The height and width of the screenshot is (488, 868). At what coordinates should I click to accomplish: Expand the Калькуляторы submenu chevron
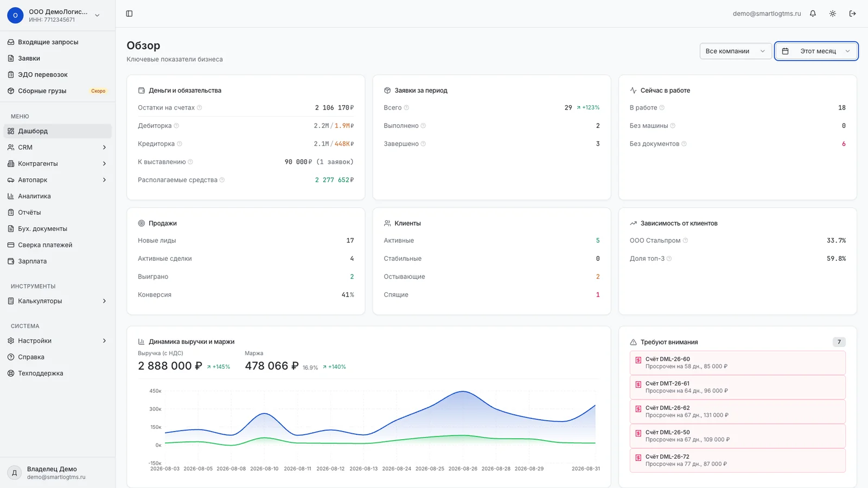coord(104,301)
